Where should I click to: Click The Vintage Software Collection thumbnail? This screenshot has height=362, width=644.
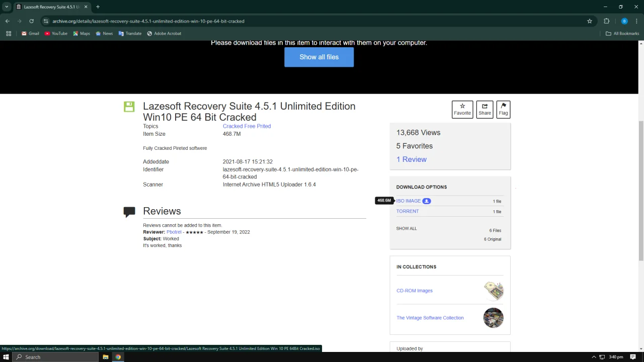494,318
